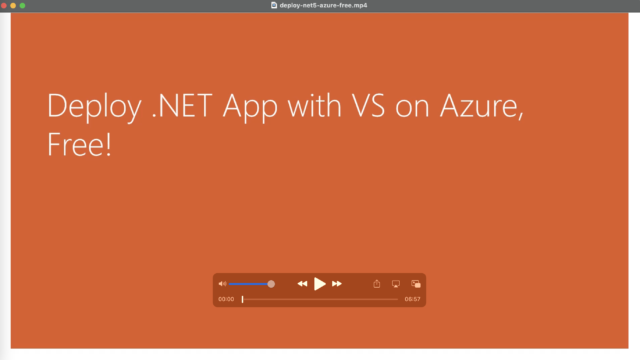The width and height of the screenshot is (640, 360).
Task: Minimize the window with the yellow button
Action: (13, 5)
